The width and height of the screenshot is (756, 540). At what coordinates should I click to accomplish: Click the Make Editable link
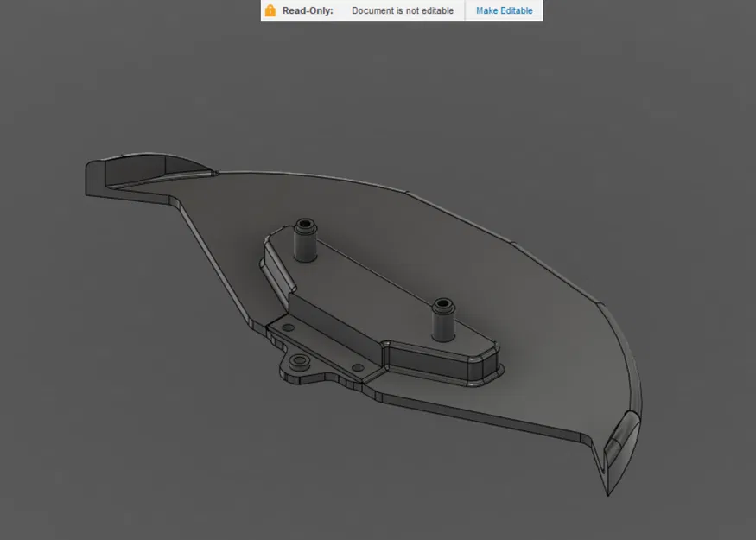(x=504, y=10)
